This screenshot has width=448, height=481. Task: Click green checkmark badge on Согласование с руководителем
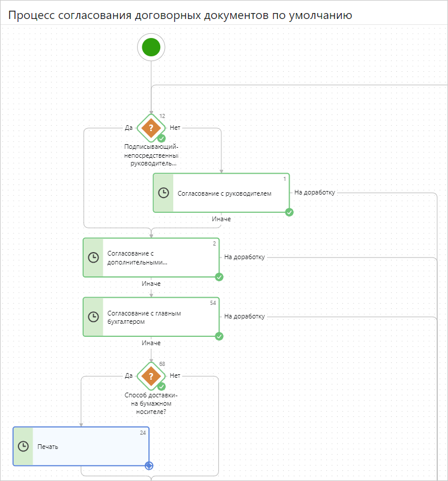click(x=289, y=212)
